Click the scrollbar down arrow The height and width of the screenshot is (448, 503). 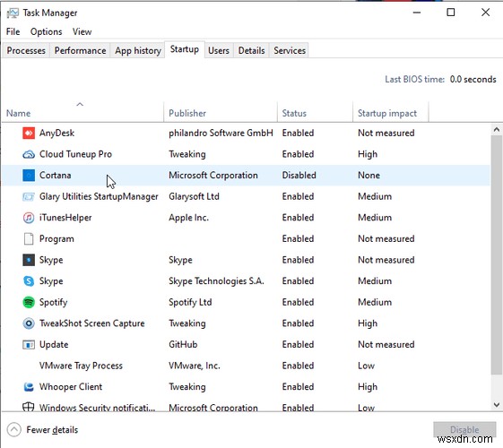pyautogui.click(x=496, y=404)
